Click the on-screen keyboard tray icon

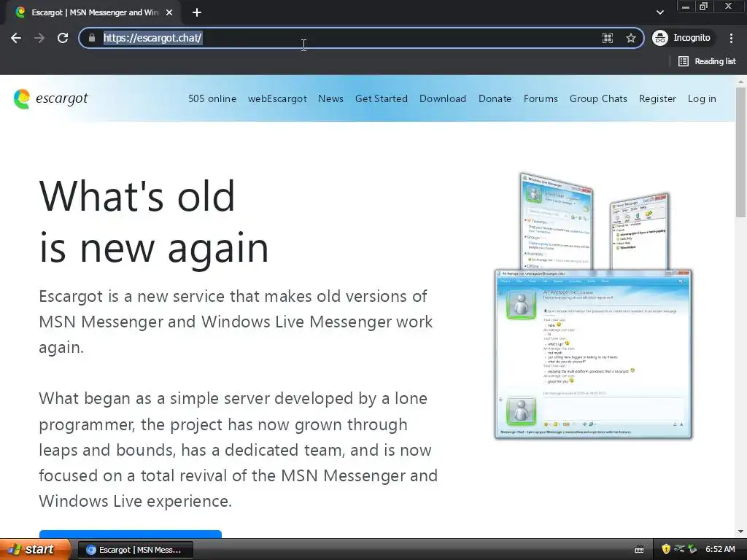(x=639, y=550)
